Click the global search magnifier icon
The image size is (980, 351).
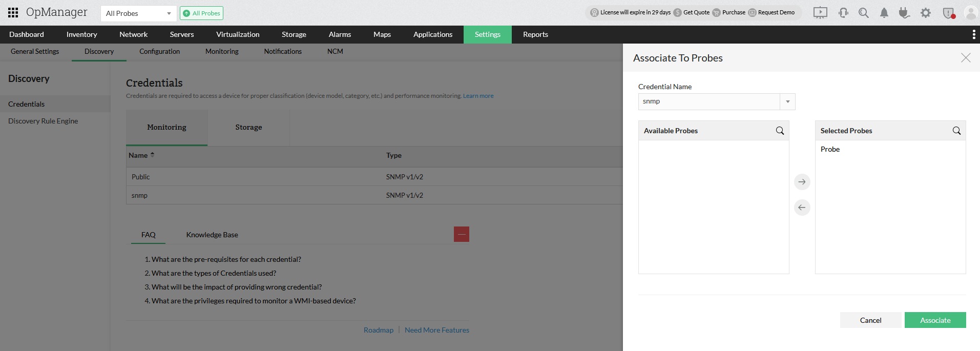[864, 13]
